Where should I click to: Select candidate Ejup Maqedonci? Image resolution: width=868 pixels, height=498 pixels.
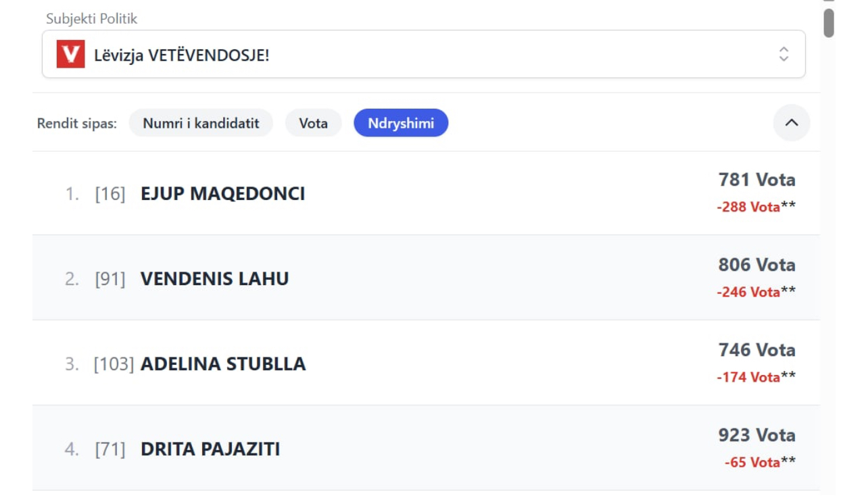[x=222, y=194]
